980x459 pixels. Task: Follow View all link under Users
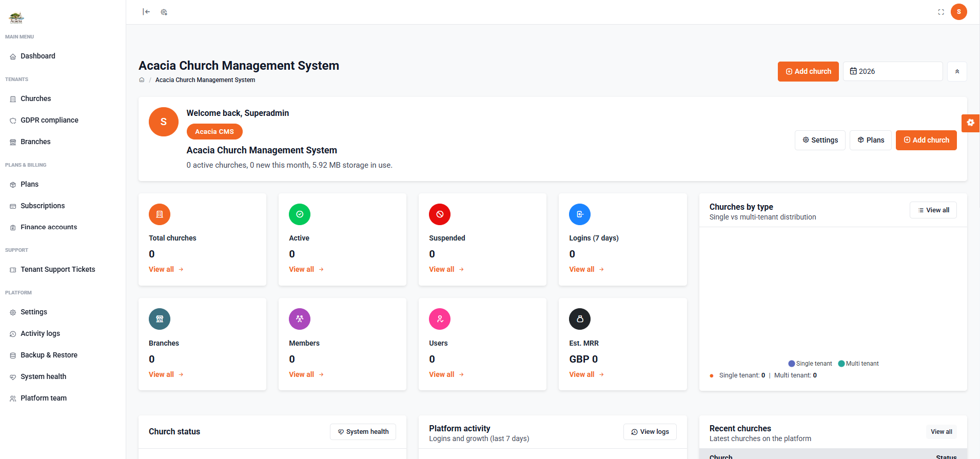pos(446,374)
